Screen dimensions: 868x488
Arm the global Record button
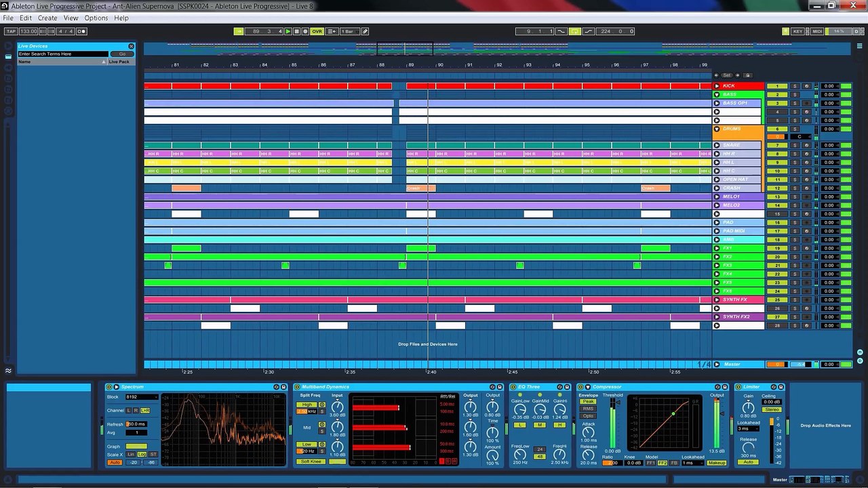pos(306,31)
